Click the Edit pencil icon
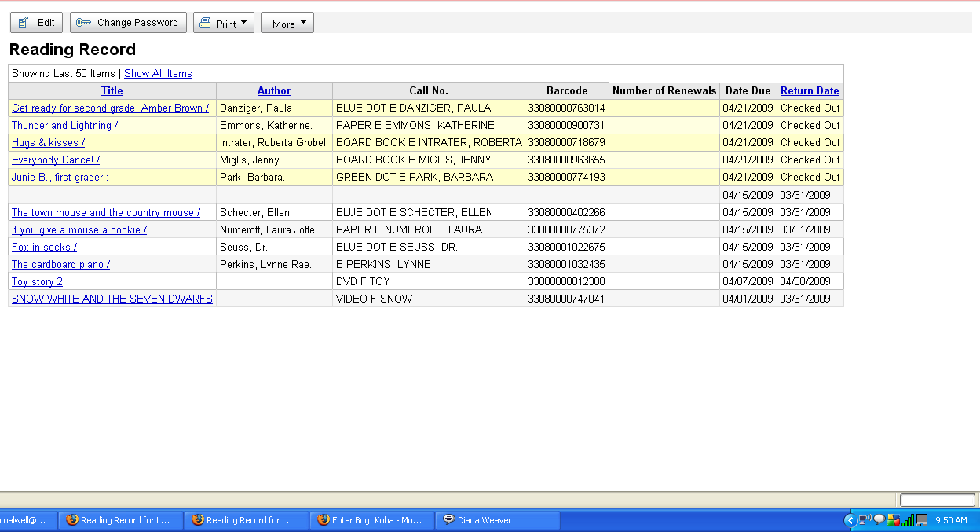Viewport: 980px width, 532px height. pos(24,23)
